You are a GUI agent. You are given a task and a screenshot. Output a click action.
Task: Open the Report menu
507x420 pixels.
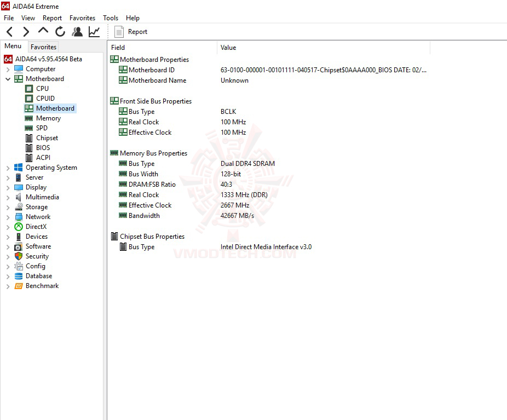52,18
